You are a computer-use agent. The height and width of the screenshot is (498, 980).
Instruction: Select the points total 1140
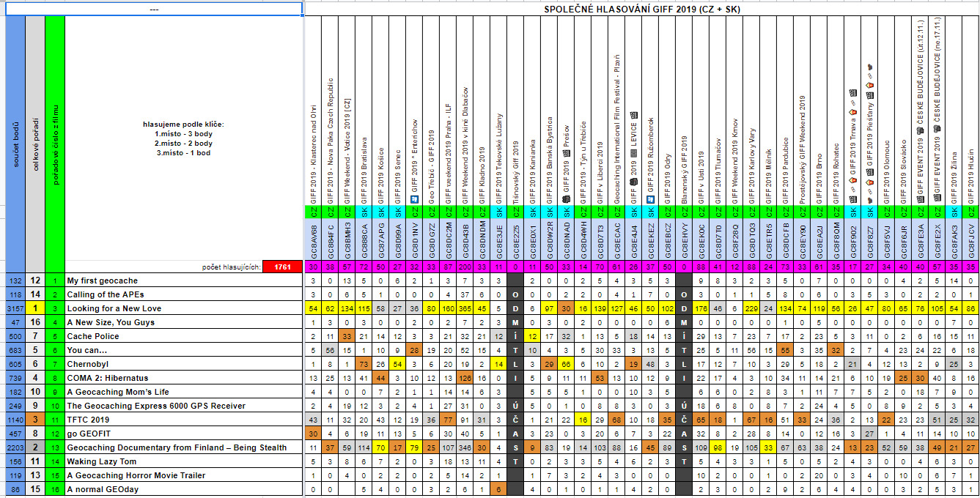click(15, 420)
